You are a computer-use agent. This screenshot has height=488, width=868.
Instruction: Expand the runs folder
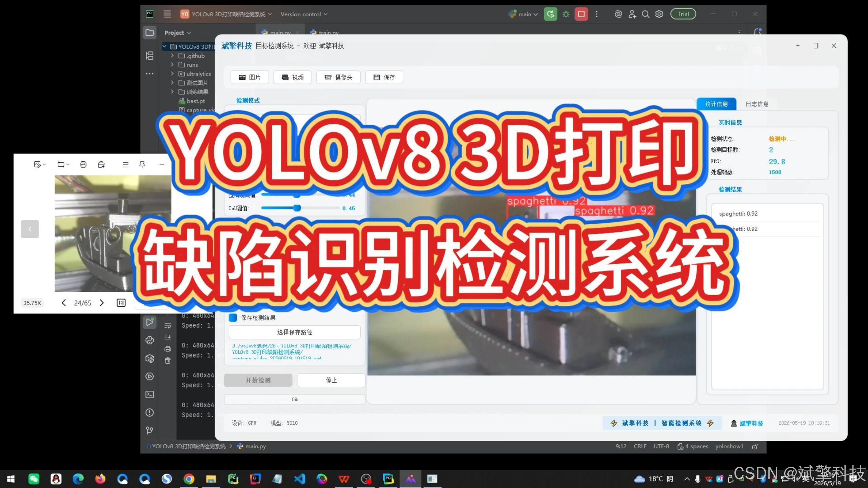click(172, 64)
